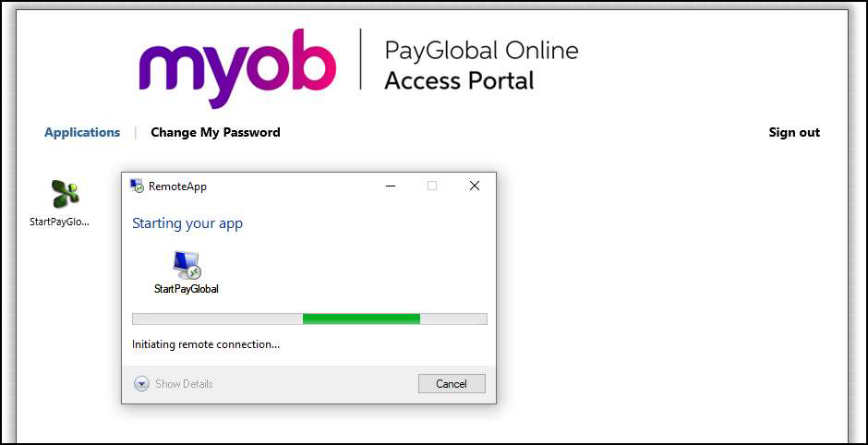Image resolution: width=868 pixels, height=445 pixels.
Task: Click the StartPayGlo... label under portal icon
Action: coord(59,222)
